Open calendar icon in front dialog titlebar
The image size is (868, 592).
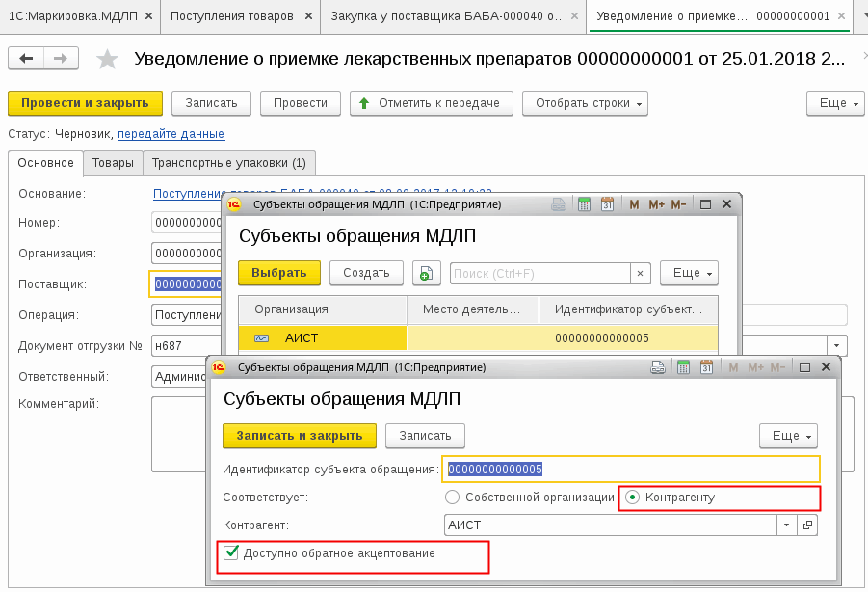704,367
